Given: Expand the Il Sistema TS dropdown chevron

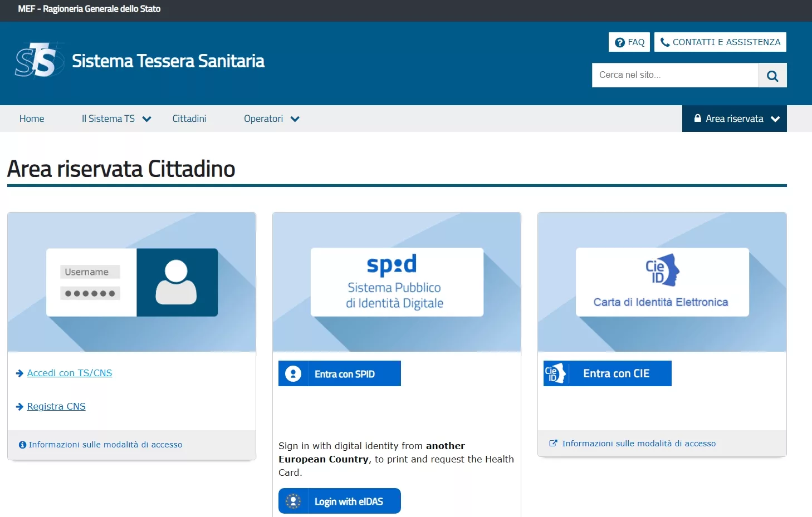Looking at the screenshot, I should click(147, 119).
